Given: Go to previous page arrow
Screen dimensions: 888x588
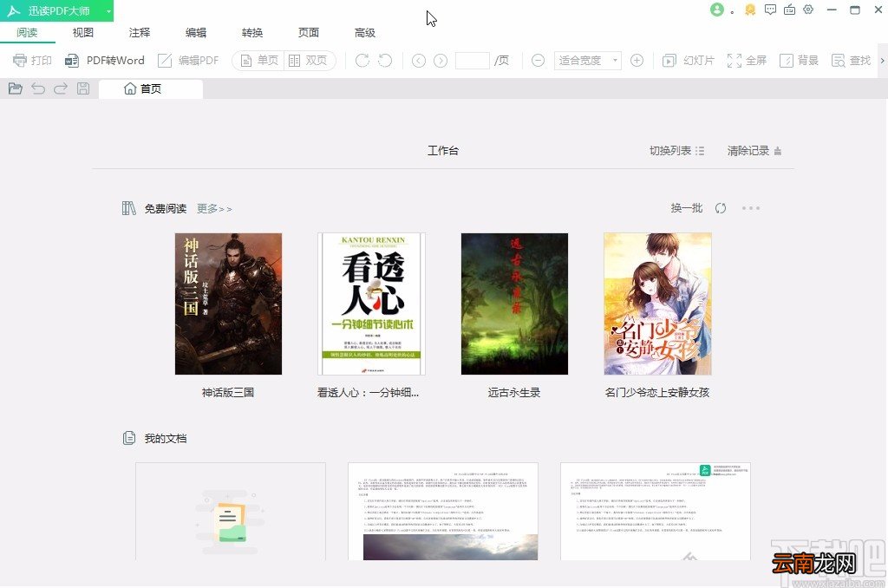Looking at the screenshot, I should coord(419,60).
